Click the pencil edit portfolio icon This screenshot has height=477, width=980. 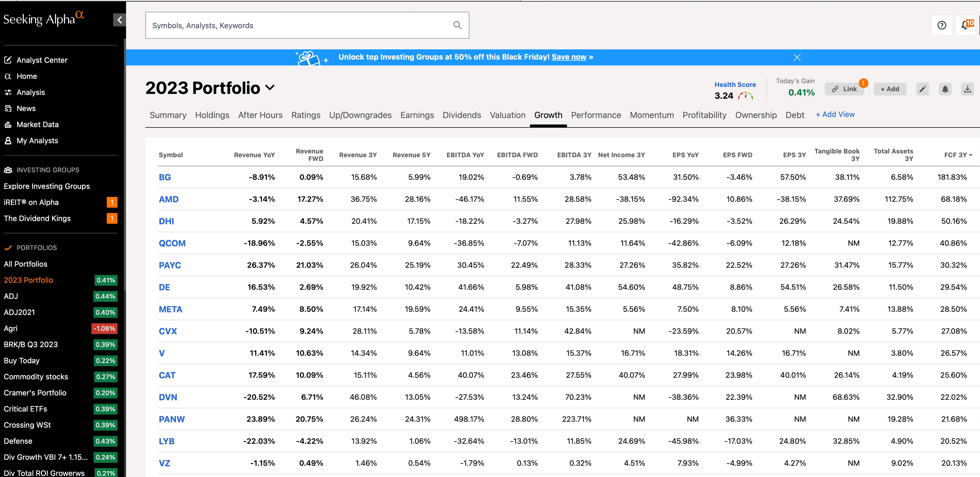click(922, 89)
